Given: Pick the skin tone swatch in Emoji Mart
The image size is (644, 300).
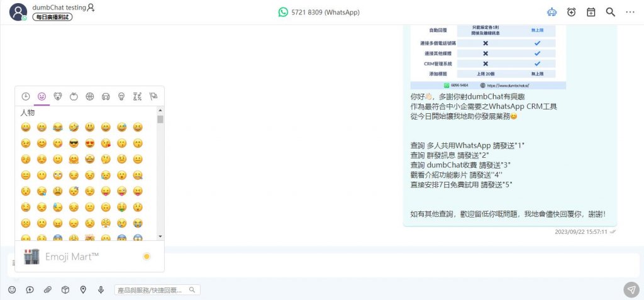Looking at the screenshot, I should 147,257.
